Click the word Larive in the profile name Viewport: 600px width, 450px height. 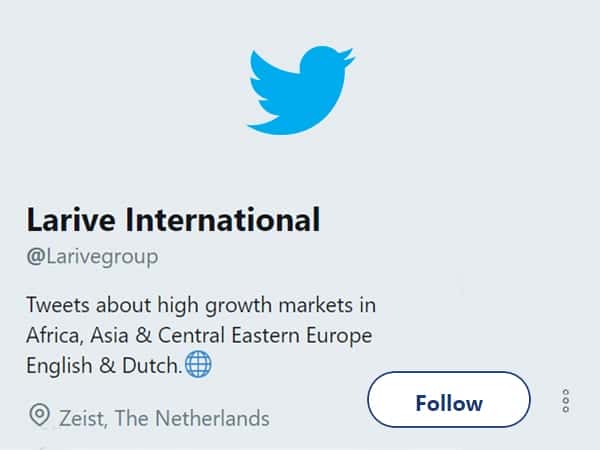71,219
